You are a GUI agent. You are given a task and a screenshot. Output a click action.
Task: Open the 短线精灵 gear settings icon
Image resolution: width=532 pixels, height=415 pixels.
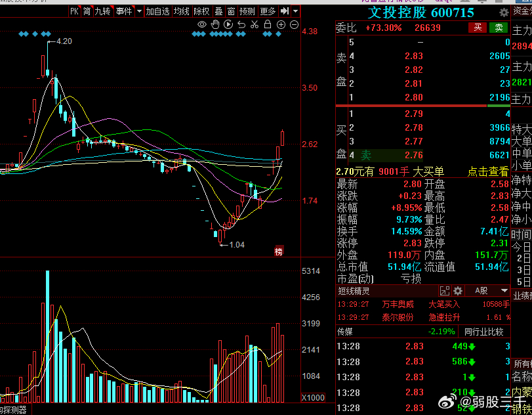458,290
